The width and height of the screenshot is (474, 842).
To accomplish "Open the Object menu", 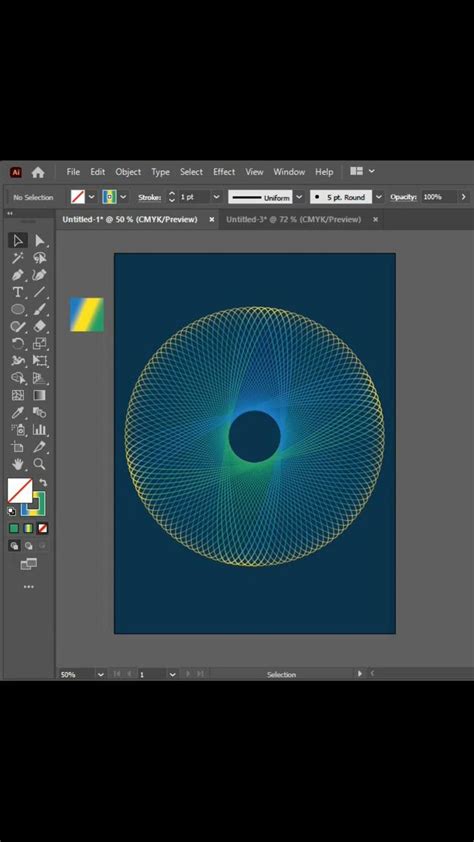I will [x=128, y=172].
